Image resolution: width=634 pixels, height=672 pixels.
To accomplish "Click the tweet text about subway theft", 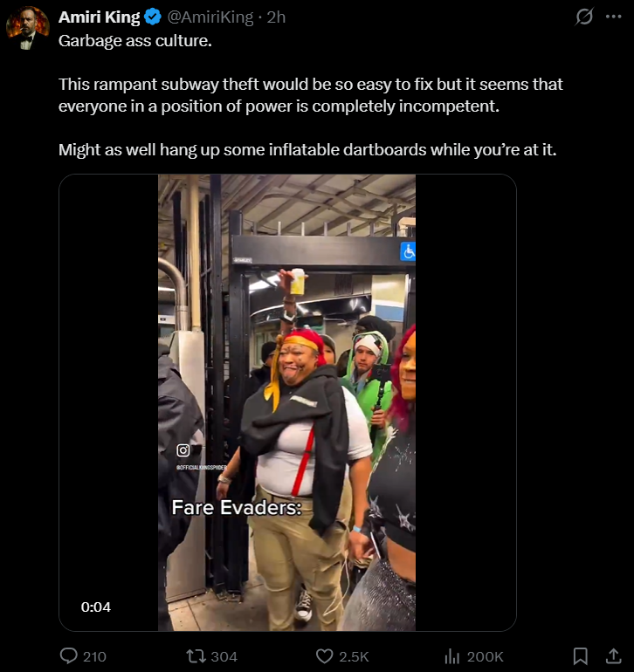I will point(311,95).
